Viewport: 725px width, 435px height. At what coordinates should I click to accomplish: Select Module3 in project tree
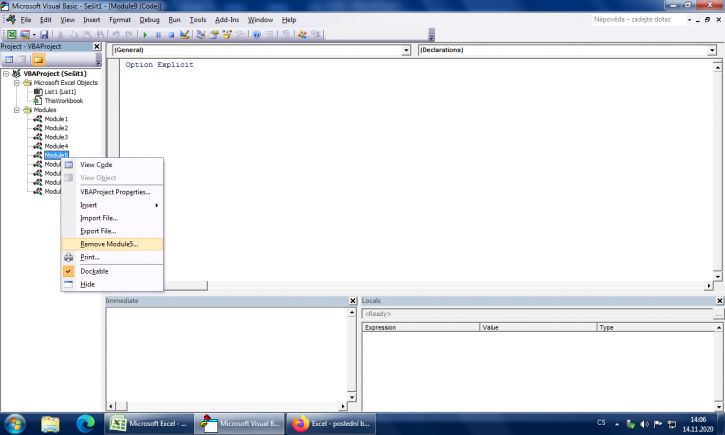(56, 137)
